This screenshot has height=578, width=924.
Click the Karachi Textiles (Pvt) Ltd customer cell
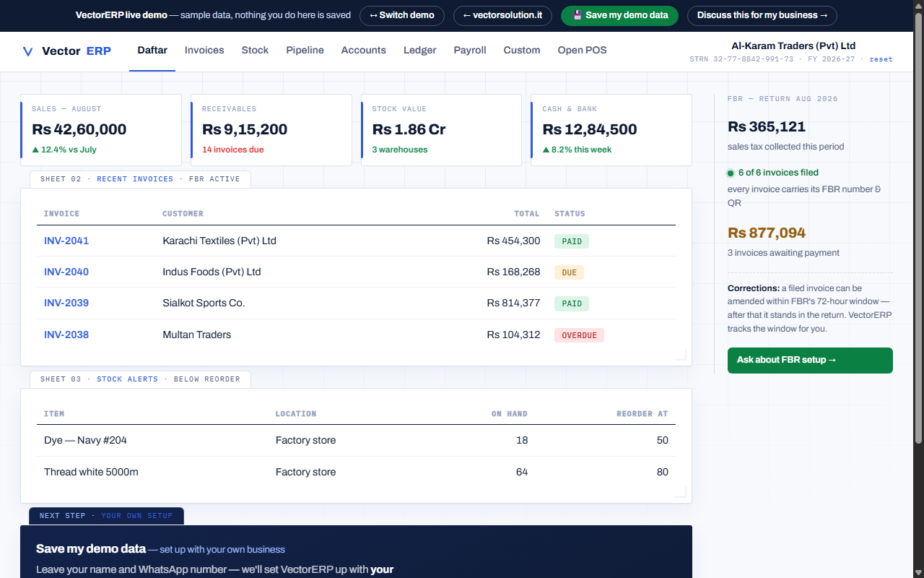[219, 241]
